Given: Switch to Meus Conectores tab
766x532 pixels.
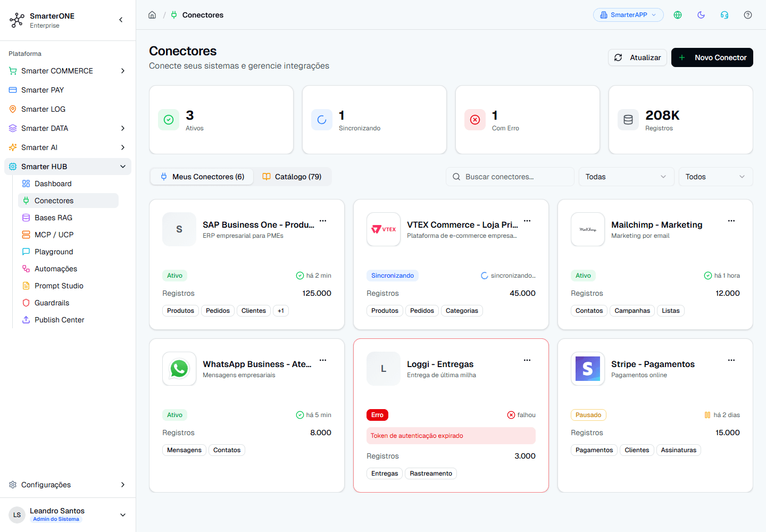Looking at the screenshot, I should coord(202,177).
